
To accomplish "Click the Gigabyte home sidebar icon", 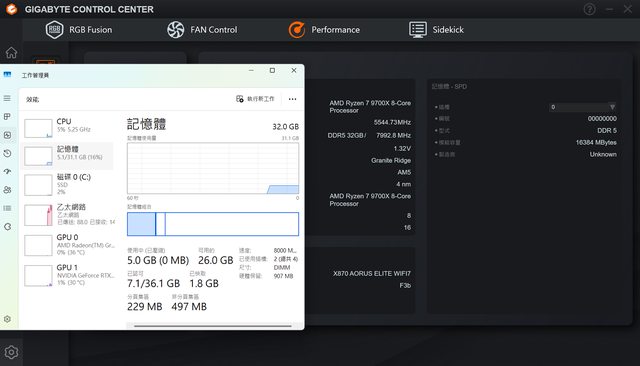I will point(11,52).
